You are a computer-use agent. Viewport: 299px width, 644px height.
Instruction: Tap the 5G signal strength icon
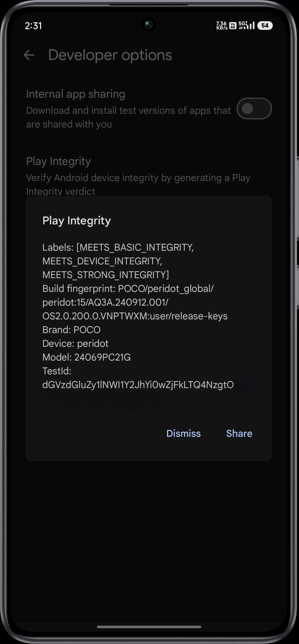[x=246, y=25]
